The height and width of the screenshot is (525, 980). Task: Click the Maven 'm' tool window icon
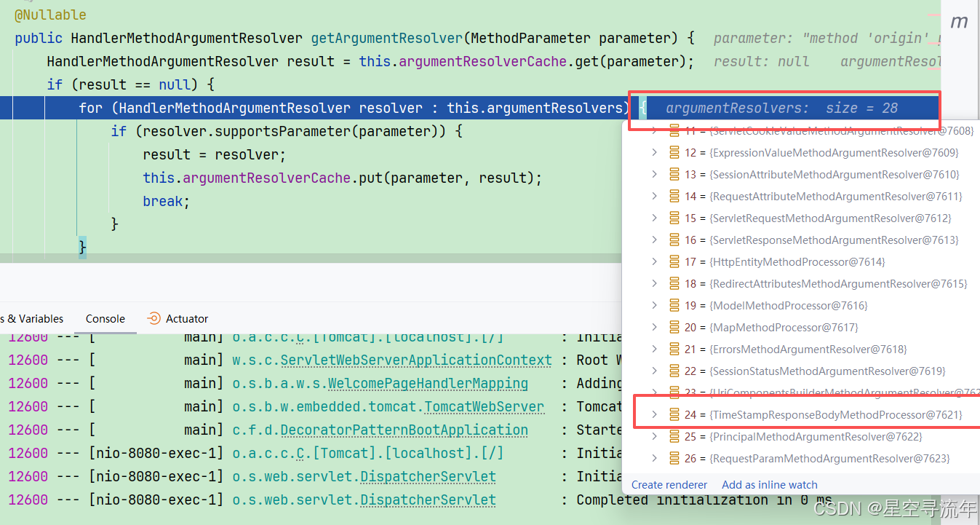tap(960, 21)
